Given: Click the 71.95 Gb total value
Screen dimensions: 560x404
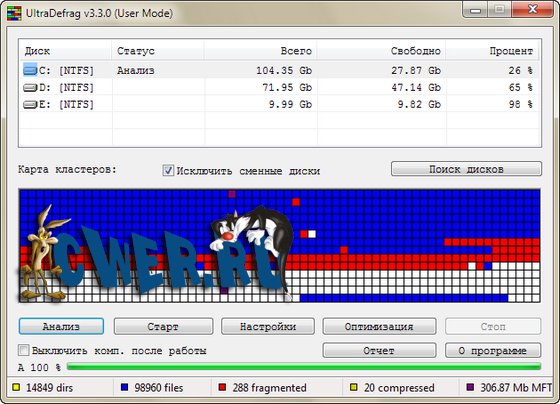Looking at the screenshot, I should pos(287,87).
